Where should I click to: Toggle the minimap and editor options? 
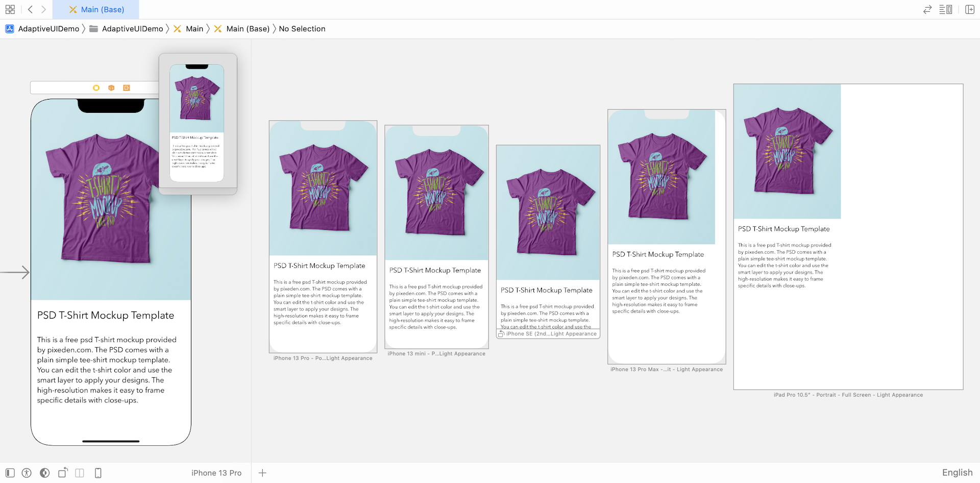(x=945, y=10)
